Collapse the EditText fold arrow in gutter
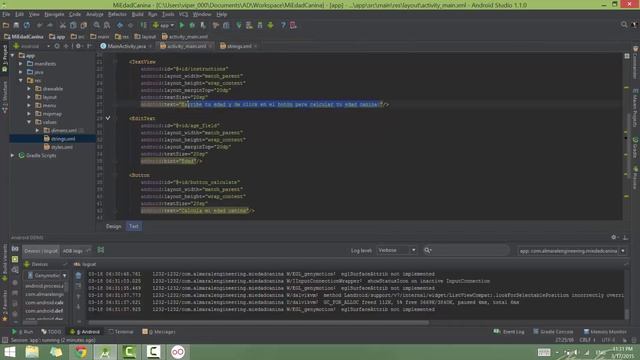Image resolution: width=640 pixels, height=360 pixels. click(108, 118)
